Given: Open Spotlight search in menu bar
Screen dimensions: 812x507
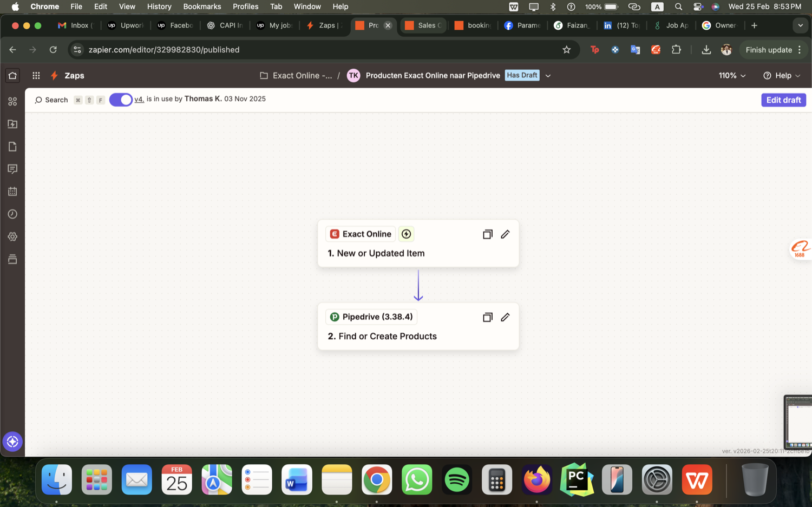Looking at the screenshot, I should click(678, 6).
